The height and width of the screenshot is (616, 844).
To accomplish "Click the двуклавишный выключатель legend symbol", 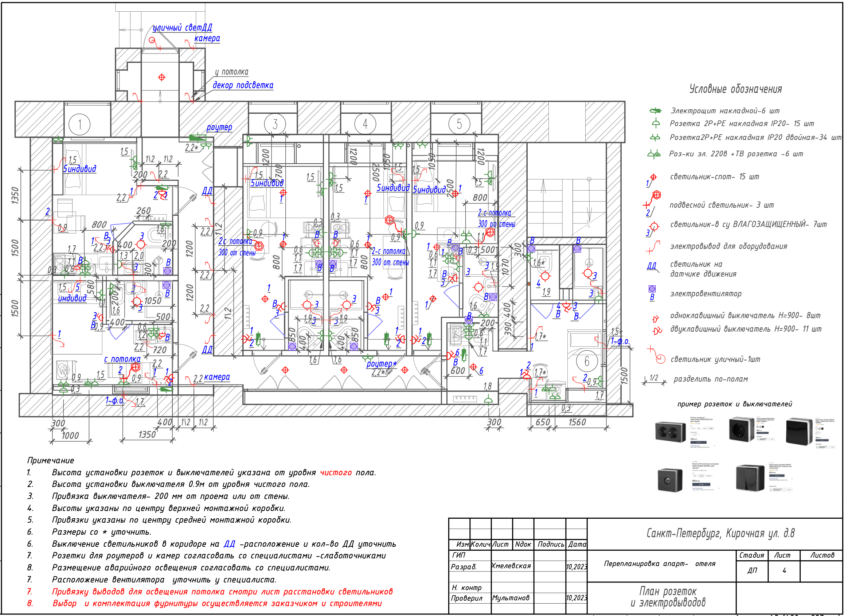I will pos(657,331).
